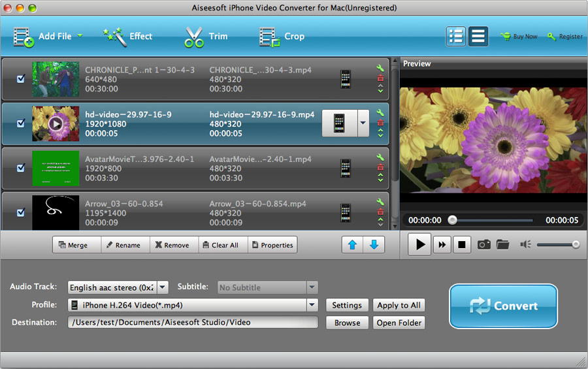Start conversion with Convert button
This screenshot has width=588, height=369.
[503, 306]
